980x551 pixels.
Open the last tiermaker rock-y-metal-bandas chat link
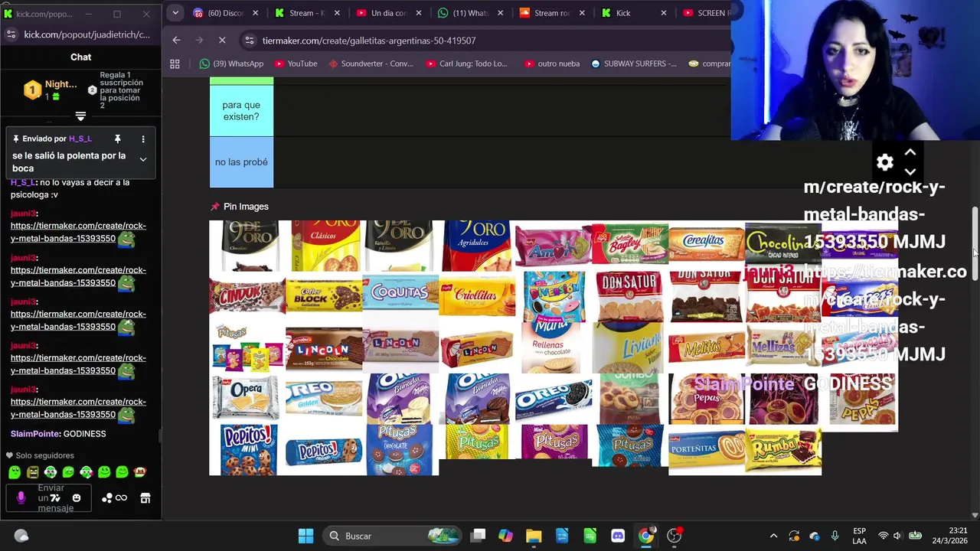point(78,408)
